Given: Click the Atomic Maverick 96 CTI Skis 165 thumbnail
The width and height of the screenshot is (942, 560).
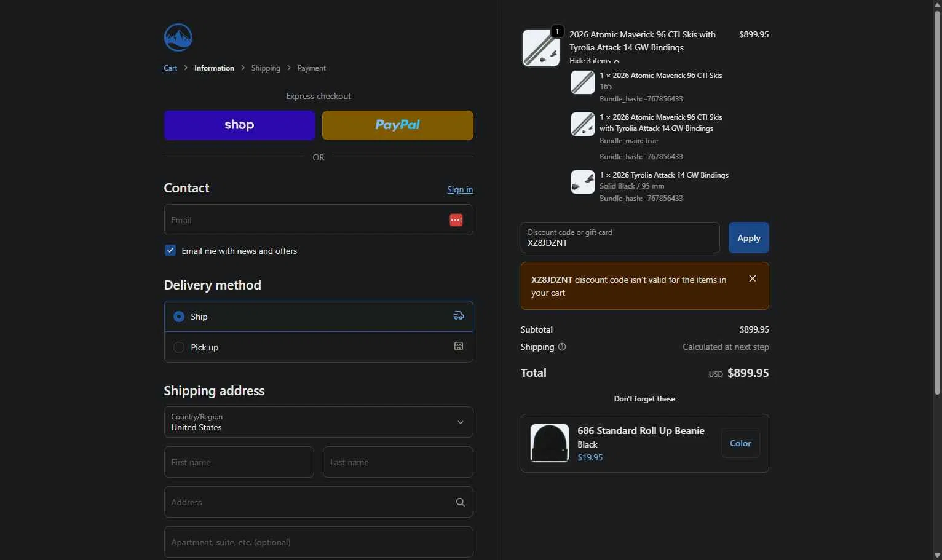Looking at the screenshot, I should [x=583, y=82].
